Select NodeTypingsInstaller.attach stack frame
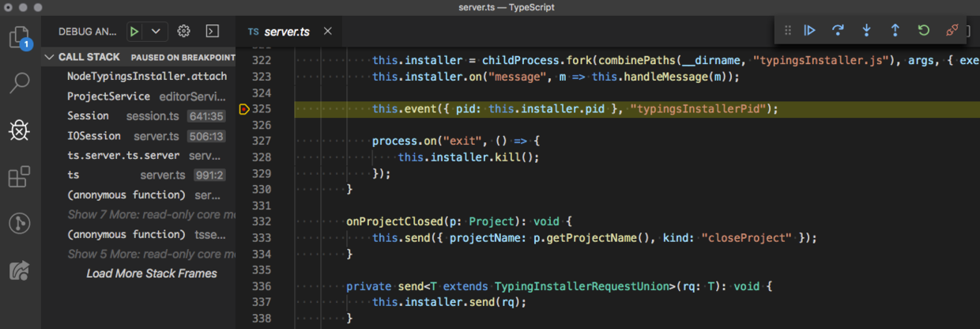Image resolution: width=980 pixels, height=329 pixels. pos(139,77)
